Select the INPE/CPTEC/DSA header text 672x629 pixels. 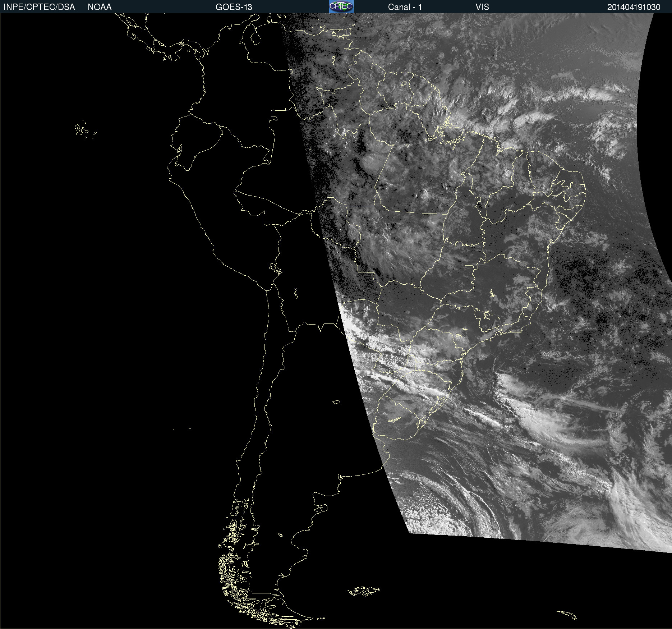39,7
